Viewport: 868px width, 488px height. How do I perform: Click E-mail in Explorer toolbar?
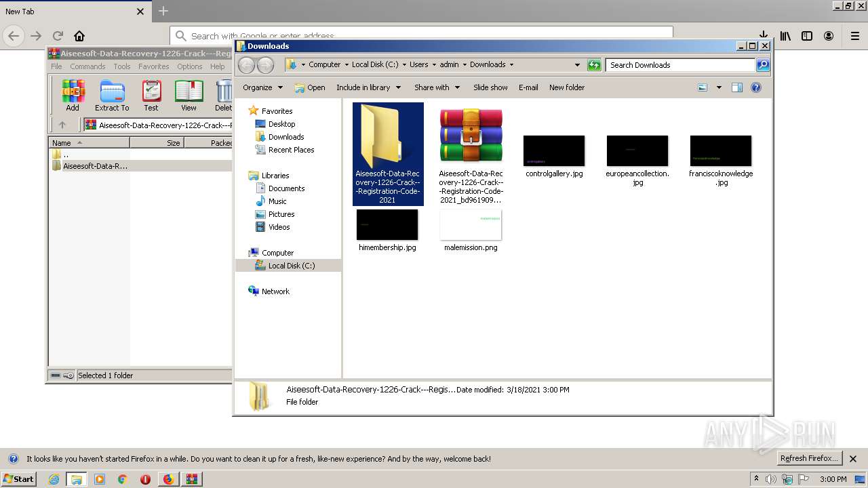click(528, 87)
